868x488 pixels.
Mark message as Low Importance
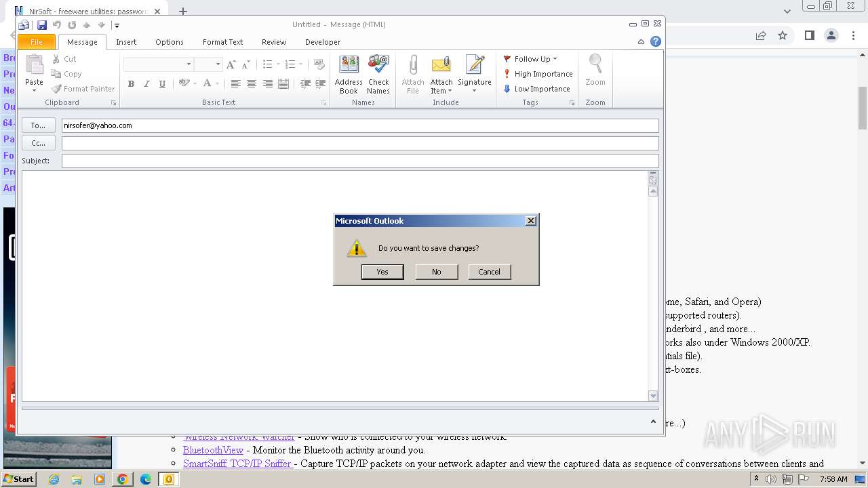pos(536,89)
